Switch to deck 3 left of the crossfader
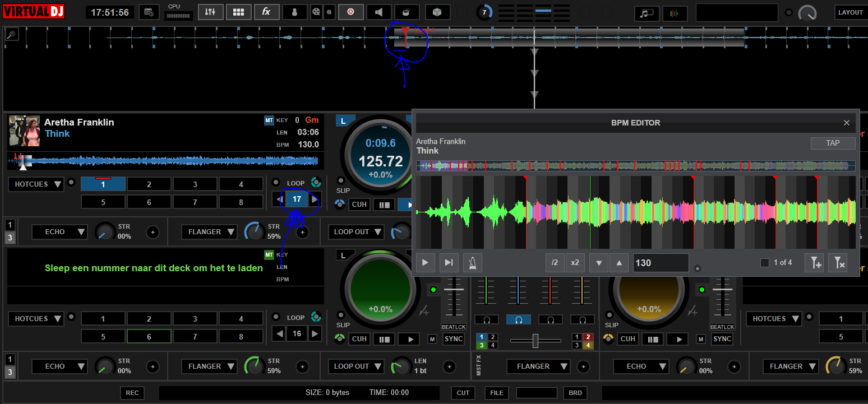Viewport: 868px width, 404px height. coord(482,345)
